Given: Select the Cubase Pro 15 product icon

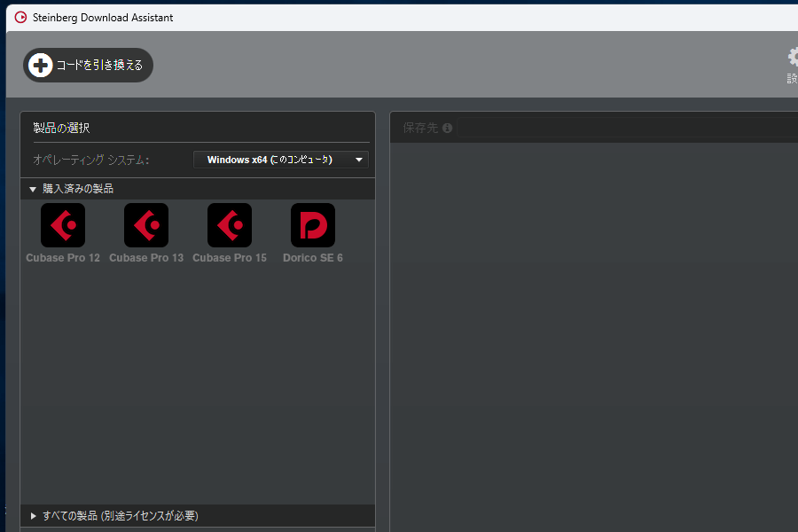Looking at the screenshot, I should [x=230, y=225].
